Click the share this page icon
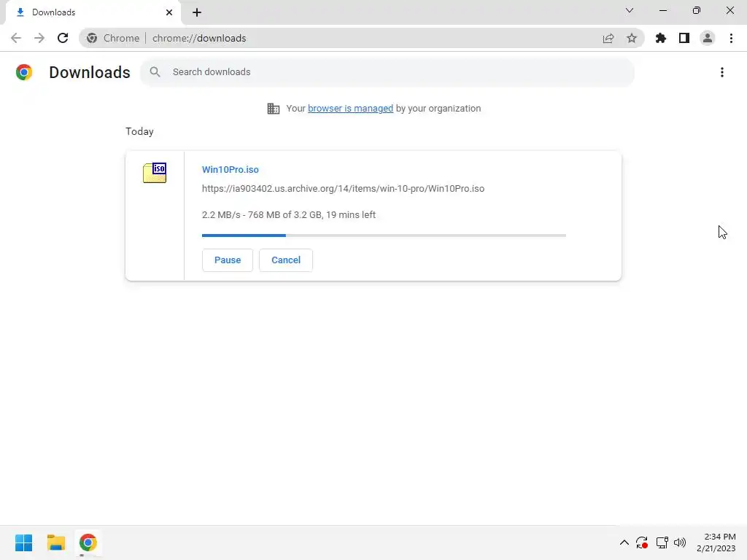 (608, 38)
